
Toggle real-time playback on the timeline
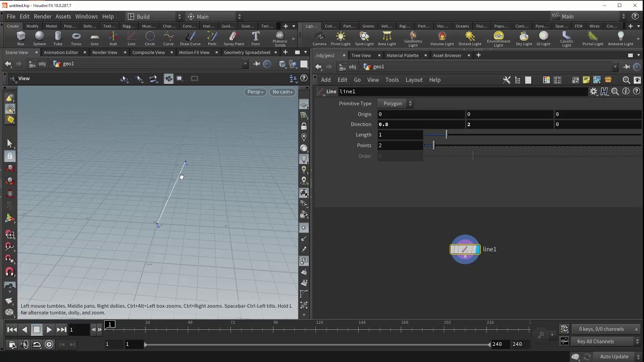click(x=49, y=344)
